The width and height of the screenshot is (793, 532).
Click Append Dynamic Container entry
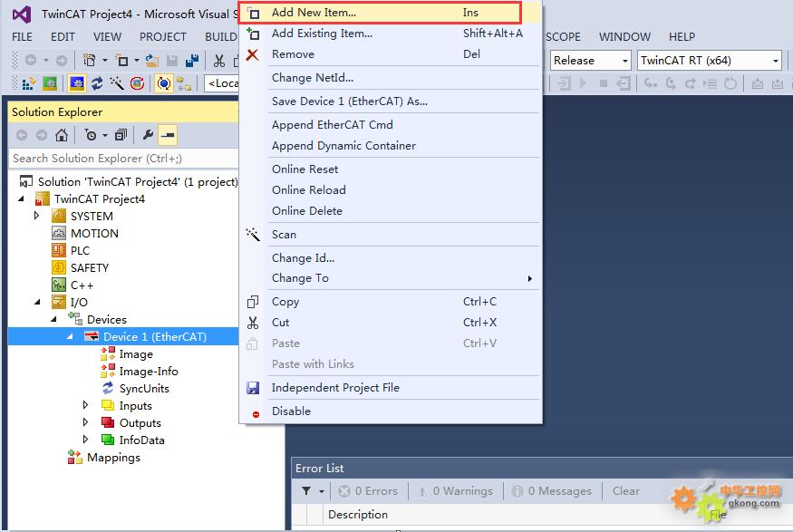click(391, 146)
